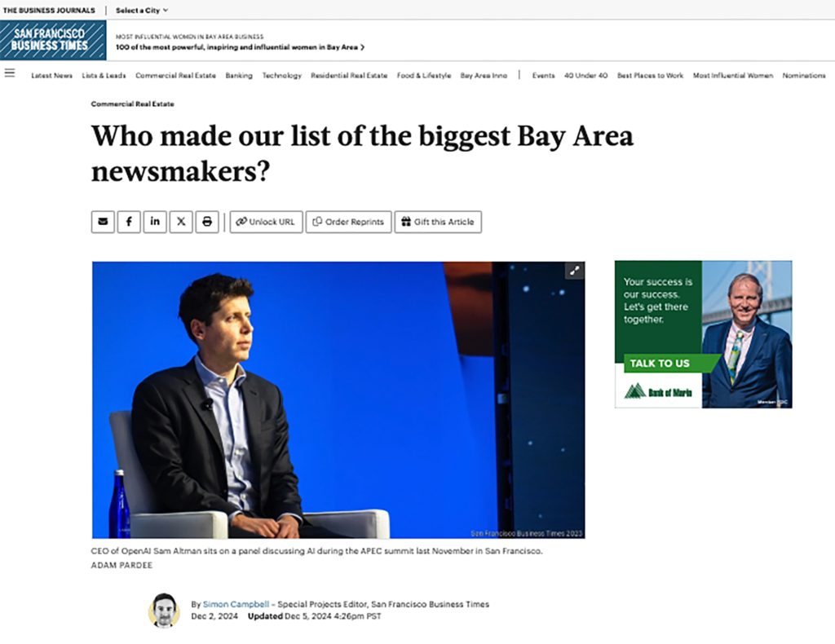Open author Simon Campbell's profile link
The width and height of the screenshot is (835, 644).
coord(236,604)
